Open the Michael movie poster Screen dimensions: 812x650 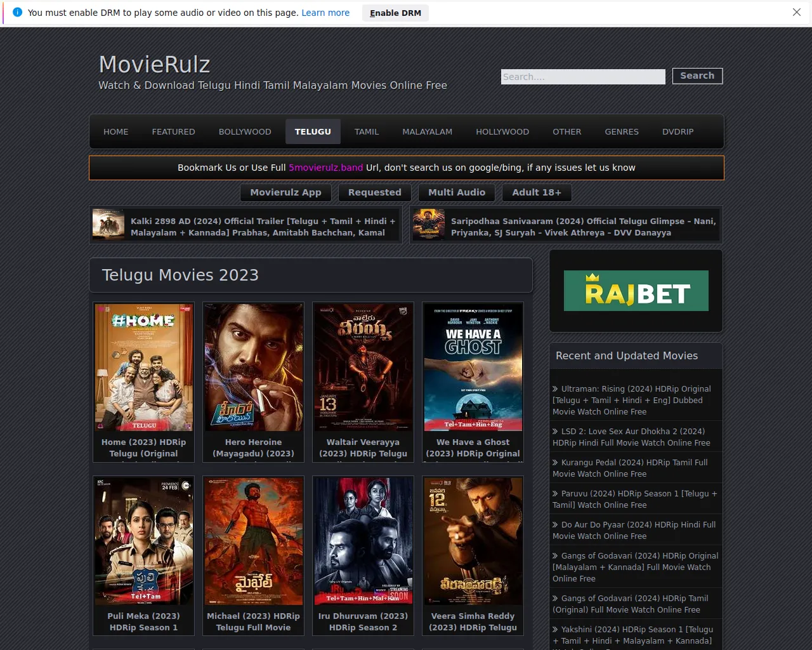(x=254, y=541)
